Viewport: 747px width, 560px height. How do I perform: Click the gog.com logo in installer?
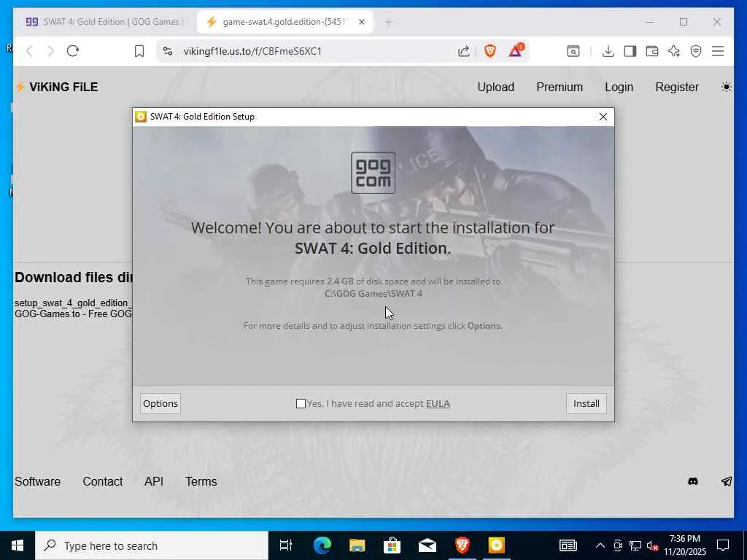coord(373,173)
